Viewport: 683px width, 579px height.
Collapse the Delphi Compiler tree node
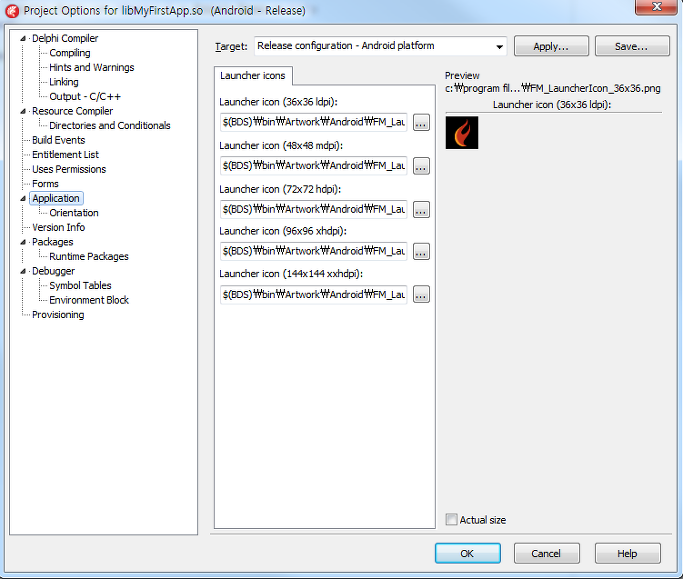click(23, 39)
